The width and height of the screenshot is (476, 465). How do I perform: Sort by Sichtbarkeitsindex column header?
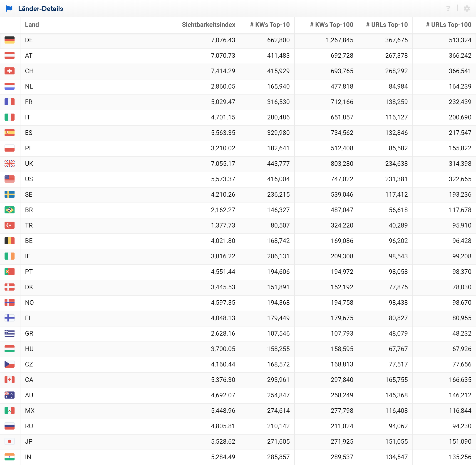[x=208, y=25]
